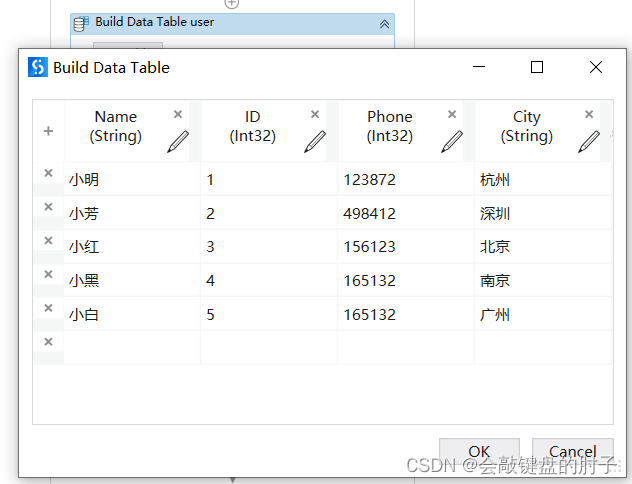Viewport: 632px width, 484px height.
Task: Click the cell containing 小黑
Action: tap(132, 280)
